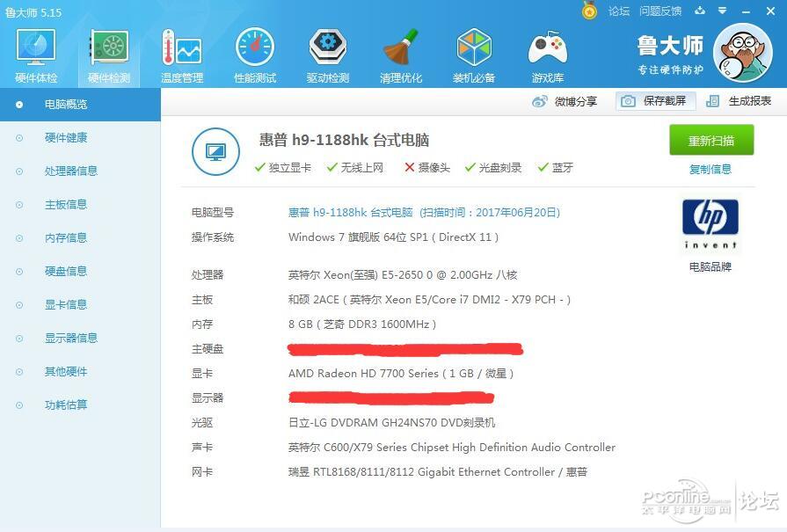787x532 pixels.
Task: Click the gold medal icon in title bar
Action: pos(589,10)
